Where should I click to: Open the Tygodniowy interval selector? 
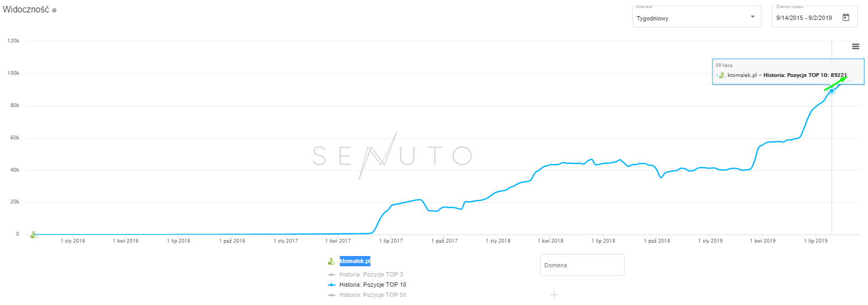pos(689,18)
